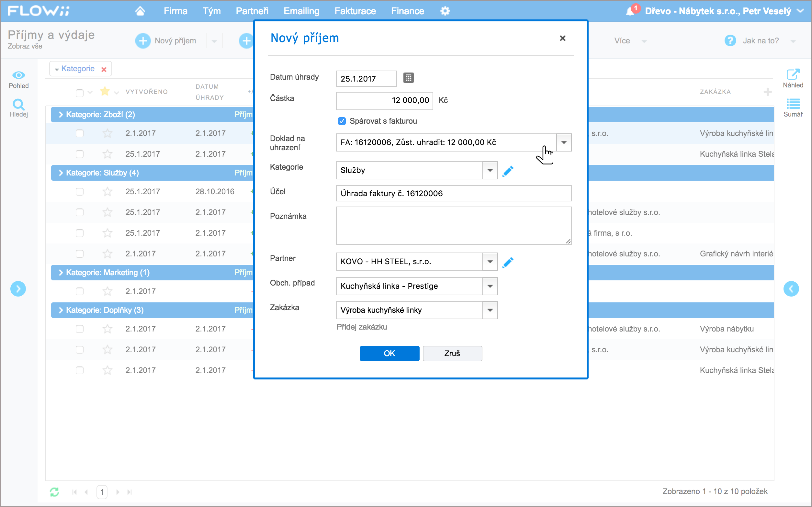Cancel with the Zruš button
Viewport: 812px width, 507px height.
click(452, 354)
